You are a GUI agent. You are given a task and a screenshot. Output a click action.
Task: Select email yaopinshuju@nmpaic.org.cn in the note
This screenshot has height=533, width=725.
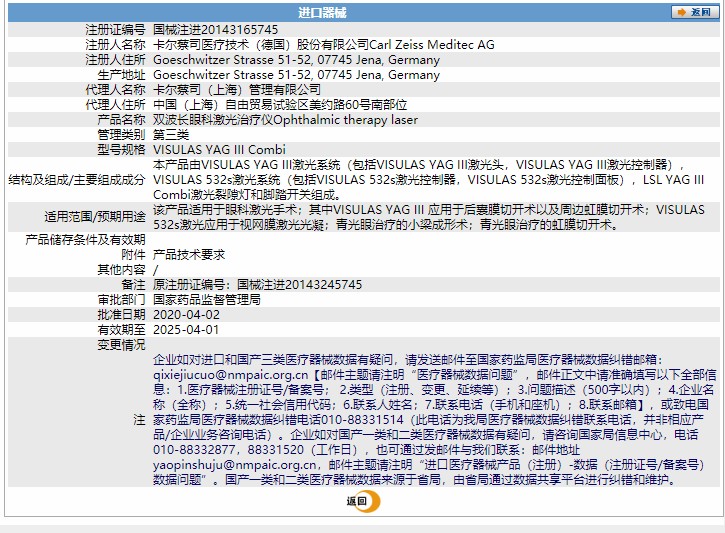[x=235, y=465]
